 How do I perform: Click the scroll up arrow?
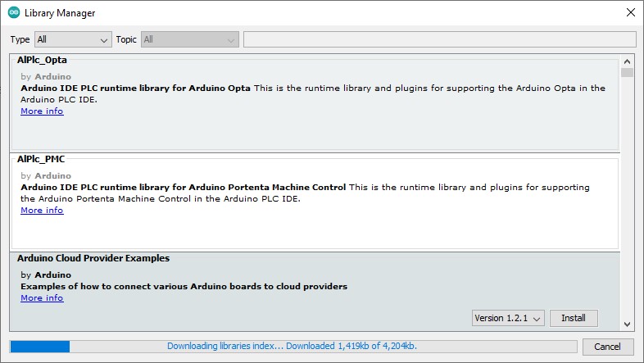tap(627, 61)
